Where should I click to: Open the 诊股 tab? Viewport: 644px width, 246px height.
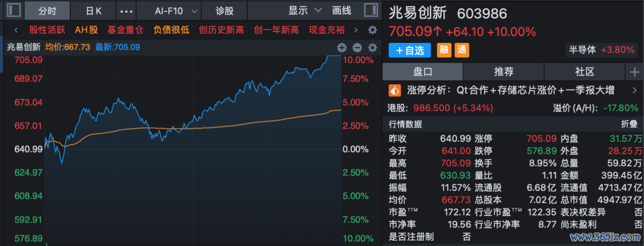pos(224,11)
